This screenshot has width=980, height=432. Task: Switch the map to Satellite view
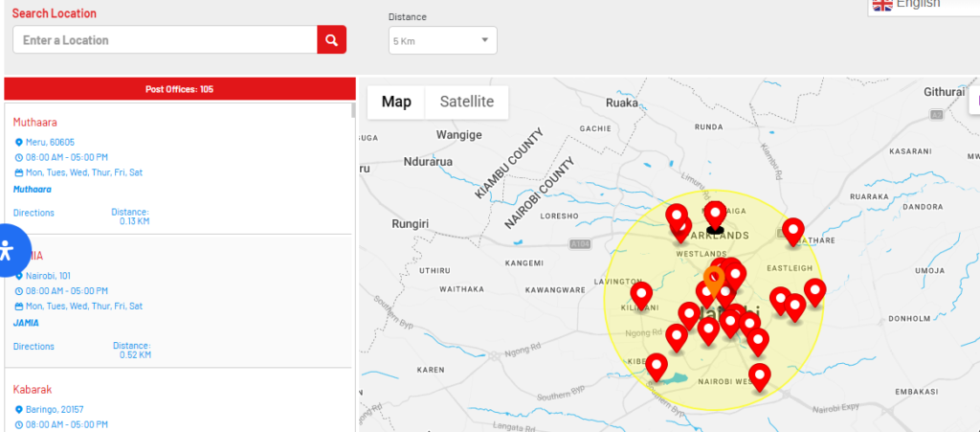tap(466, 102)
